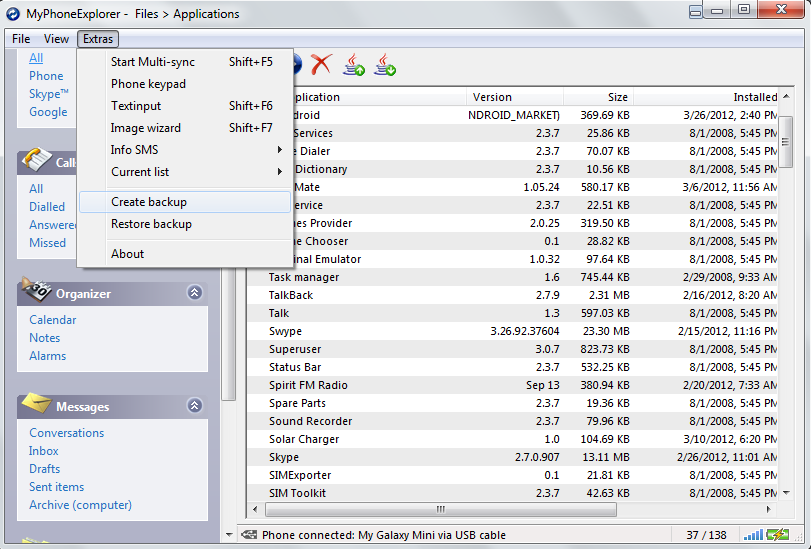
Task: Select the SIMExporter row
Action: pos(512,476)
